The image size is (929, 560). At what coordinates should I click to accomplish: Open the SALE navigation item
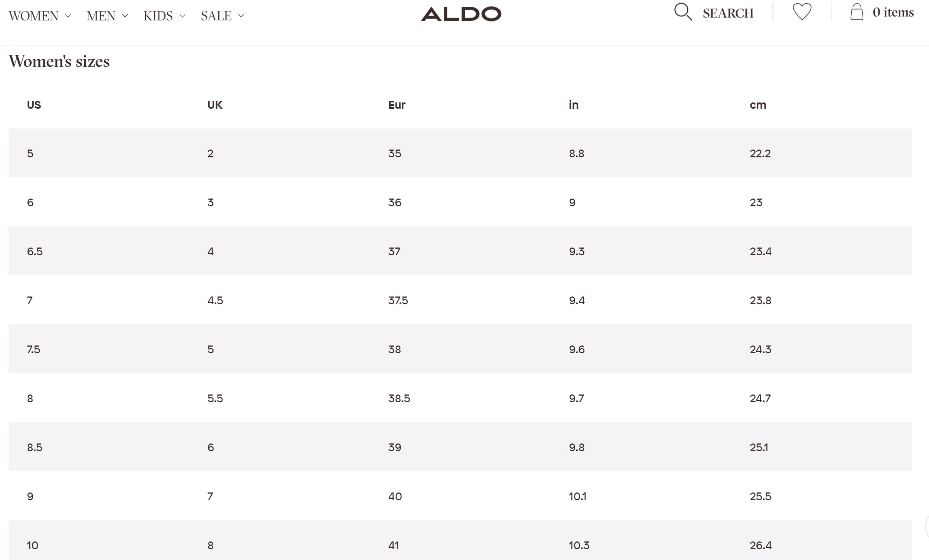(x=216, y=16)
